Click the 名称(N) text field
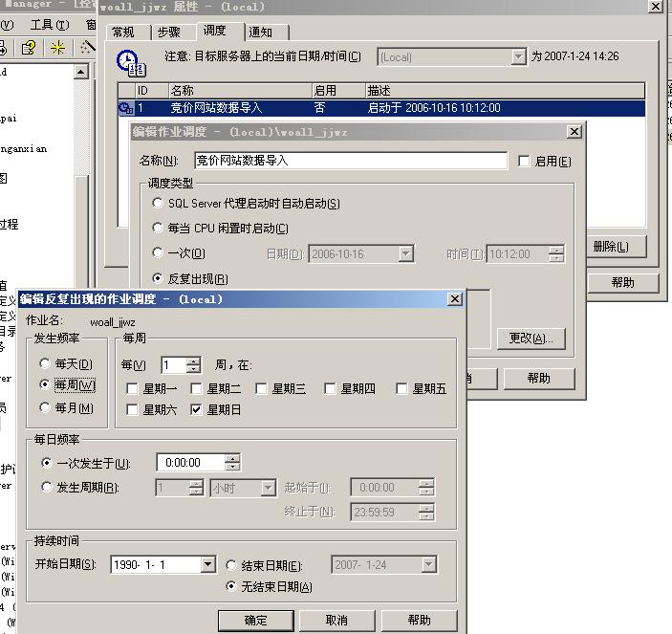672x634 pixels. tap(351, 161)
